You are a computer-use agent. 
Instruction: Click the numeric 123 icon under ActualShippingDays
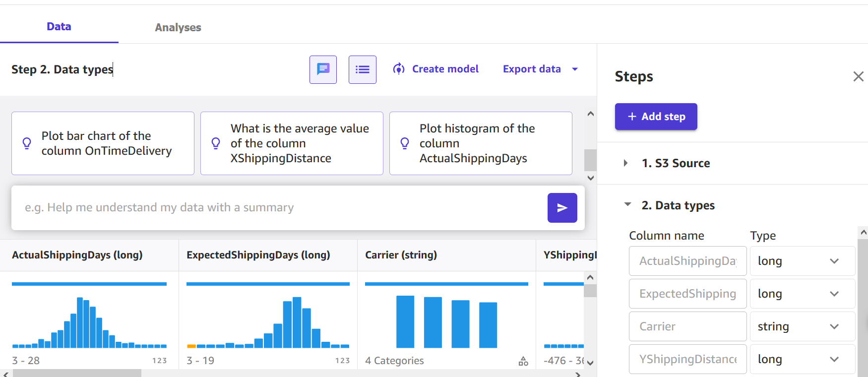[x=159, y=361]
